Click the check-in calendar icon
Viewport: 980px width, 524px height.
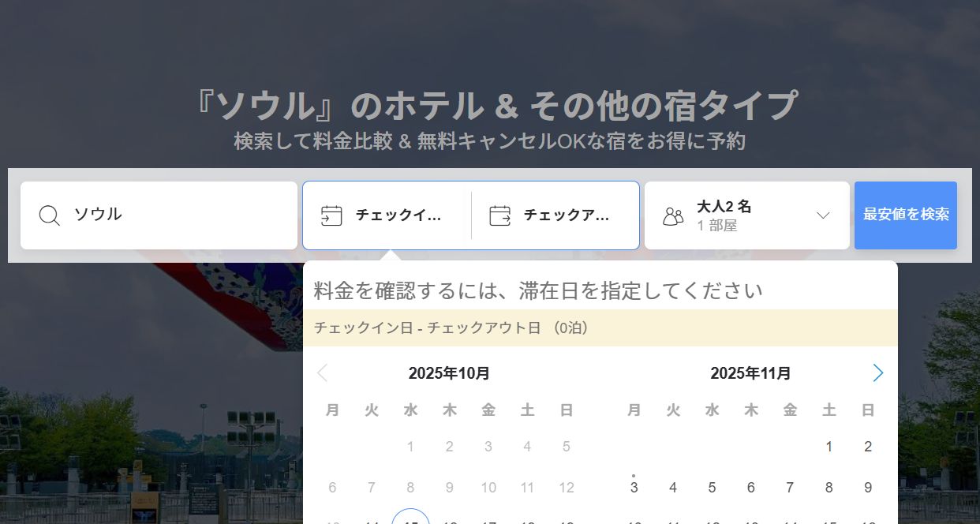click(331, 215)
